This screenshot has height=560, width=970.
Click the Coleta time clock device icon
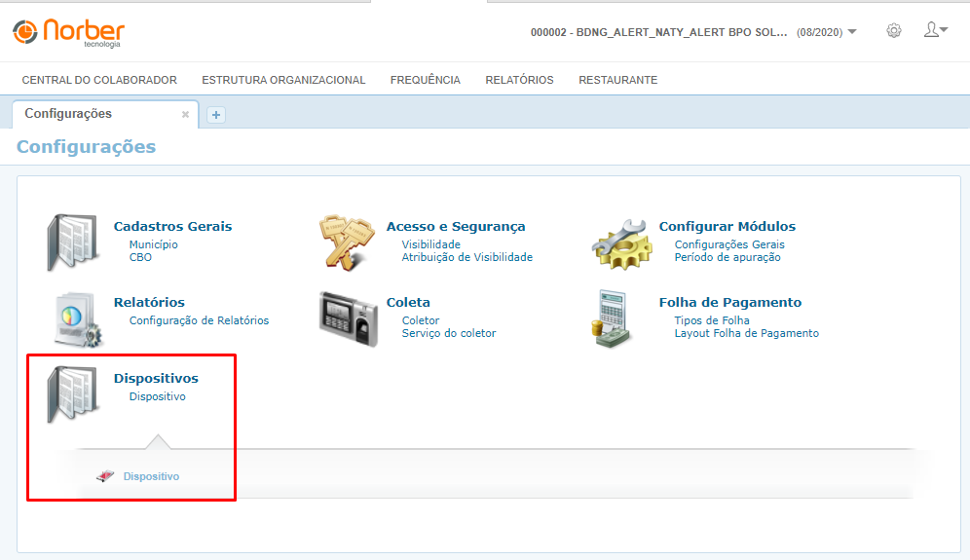pyautogui.click(x=348, y=318)
